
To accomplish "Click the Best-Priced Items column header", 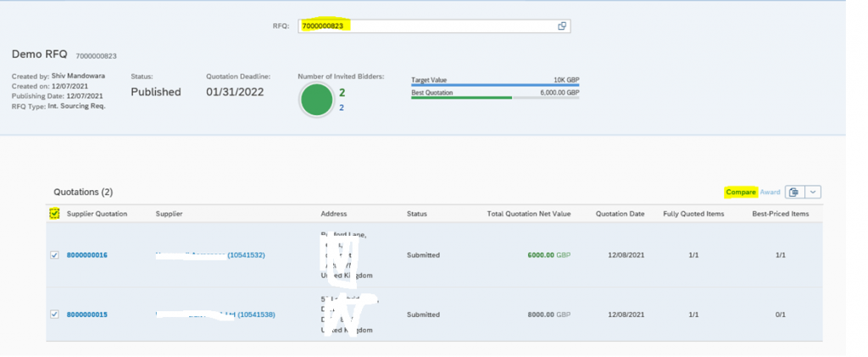I will [780, 214].
